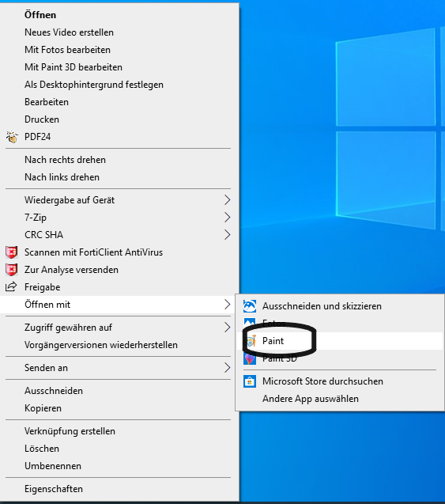The width and height of the screenshot is (445, 504).
Task: Open Eigenschaften at the menu bottom
Action: point(119,489)
